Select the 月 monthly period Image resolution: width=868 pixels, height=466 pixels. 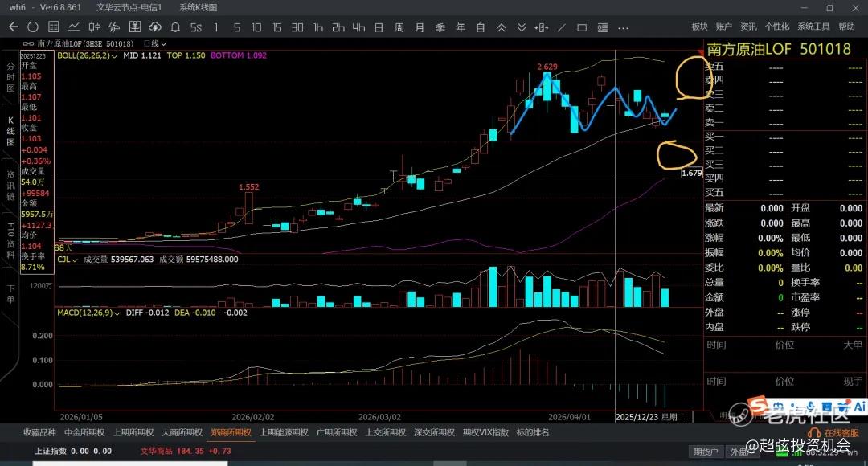pos(420,27)
